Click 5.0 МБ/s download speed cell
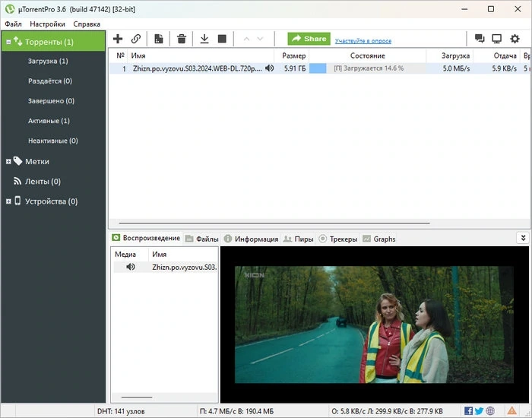Viewport: 532px width, 418px height. point(456,68)
